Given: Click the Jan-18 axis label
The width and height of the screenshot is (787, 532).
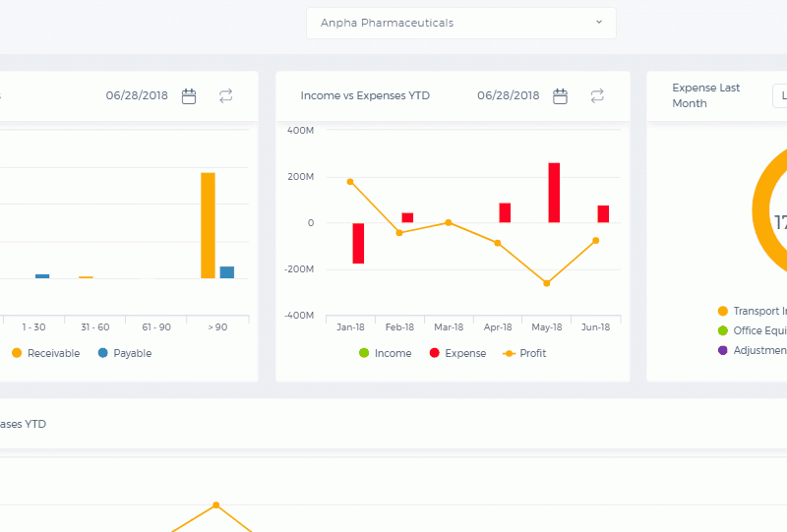Looking at the screenshot, I should pos(350,327).
